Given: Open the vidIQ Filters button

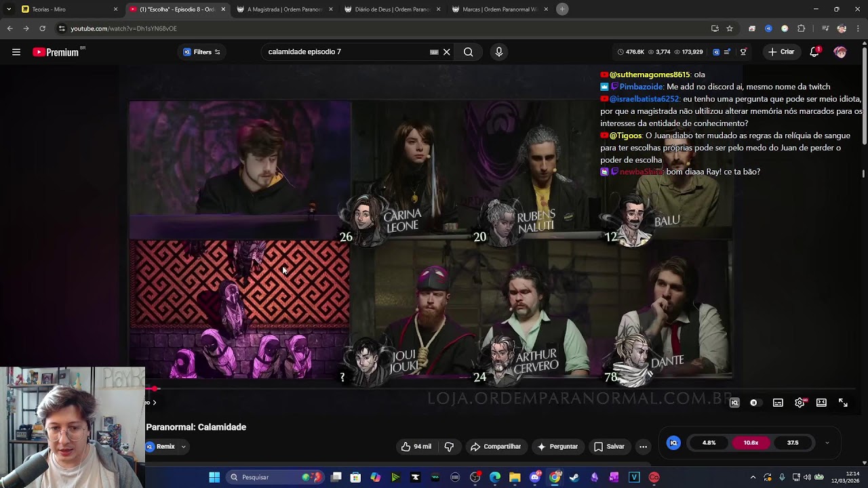Looking at the screenshot, I should pos(202,52).
